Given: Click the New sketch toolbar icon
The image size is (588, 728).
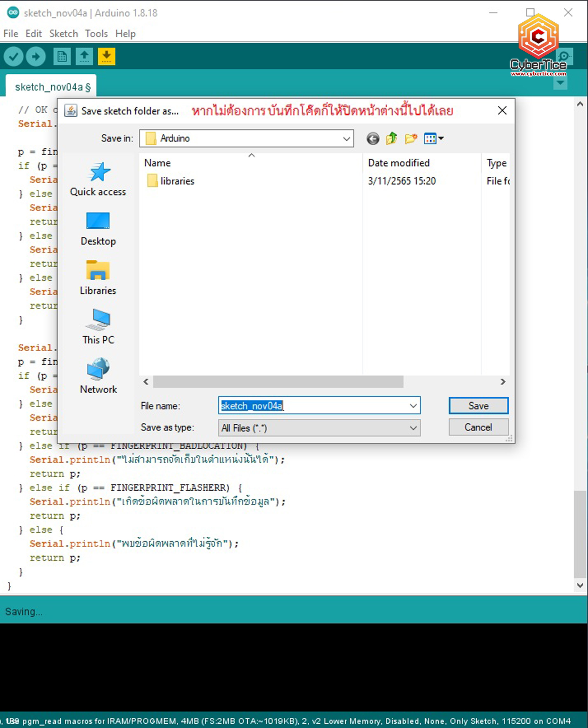Looking at the screenshot, I should click(x=62, y=57).
